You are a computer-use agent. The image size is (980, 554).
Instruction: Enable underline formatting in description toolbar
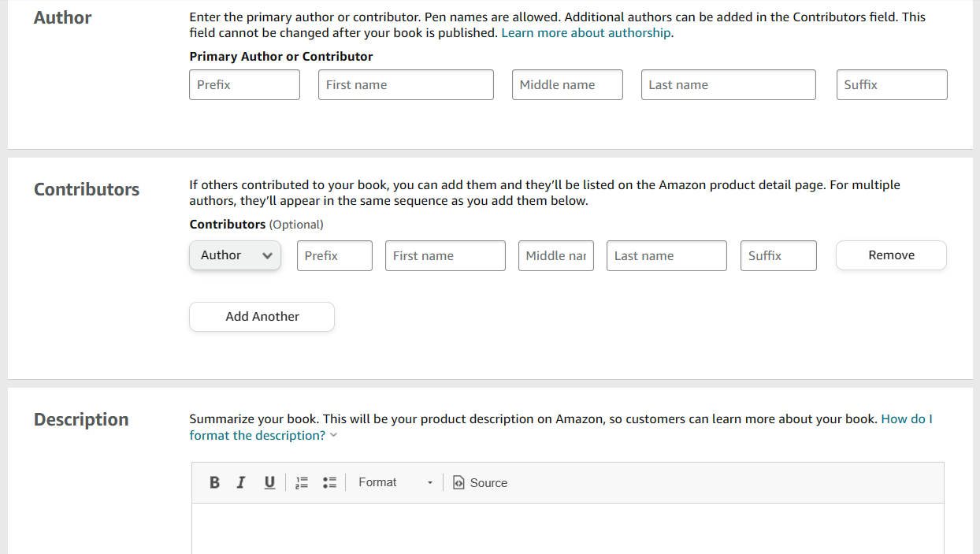[269, 482]
